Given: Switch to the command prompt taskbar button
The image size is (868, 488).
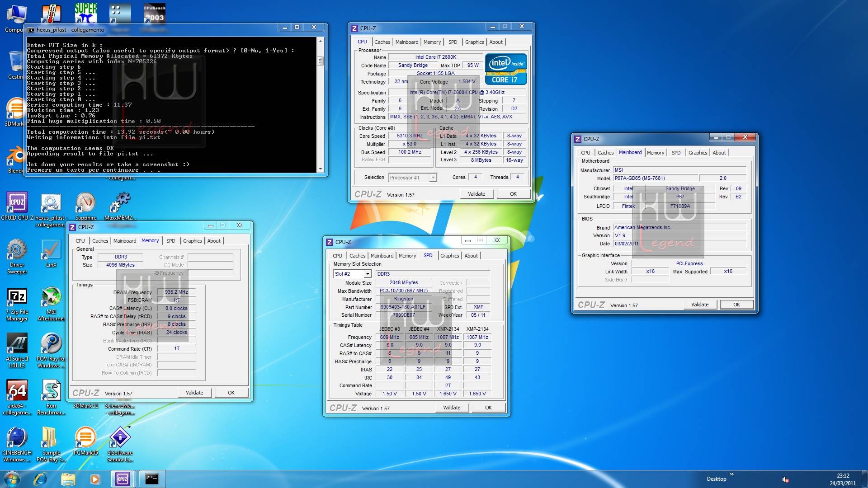Looking at the screenshot, I should tap(151, 479).
